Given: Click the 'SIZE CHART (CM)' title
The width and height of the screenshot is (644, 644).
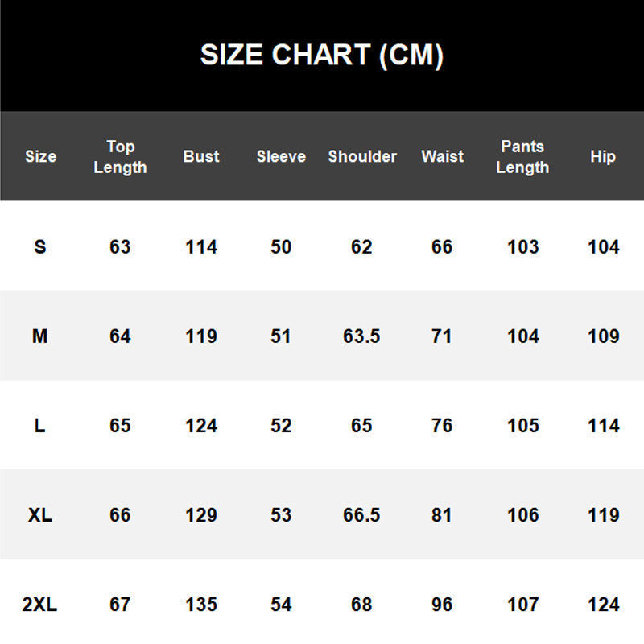Looking at the screenshot, I should coord(322,55).
